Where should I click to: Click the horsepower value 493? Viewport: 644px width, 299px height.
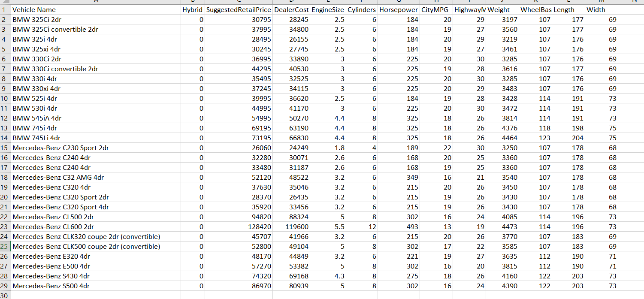[399, 227]
